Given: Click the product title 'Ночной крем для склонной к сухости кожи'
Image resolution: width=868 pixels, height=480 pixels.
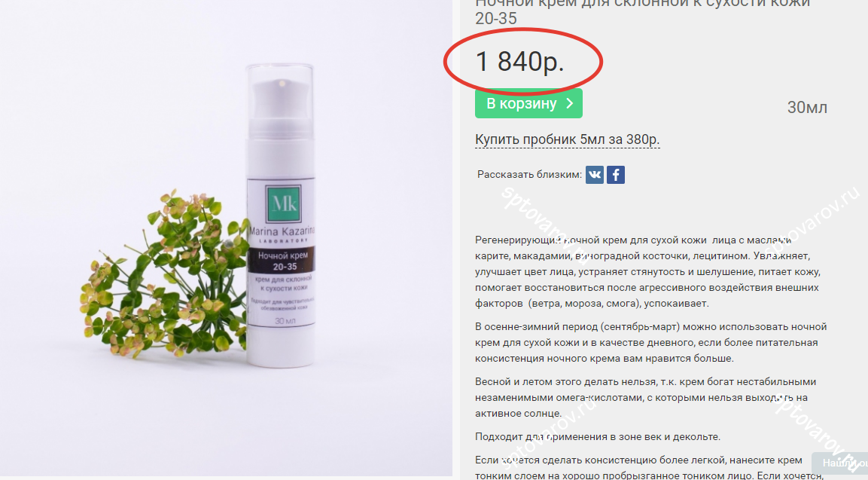Looking at the screenshot, I should click(643, 10).
